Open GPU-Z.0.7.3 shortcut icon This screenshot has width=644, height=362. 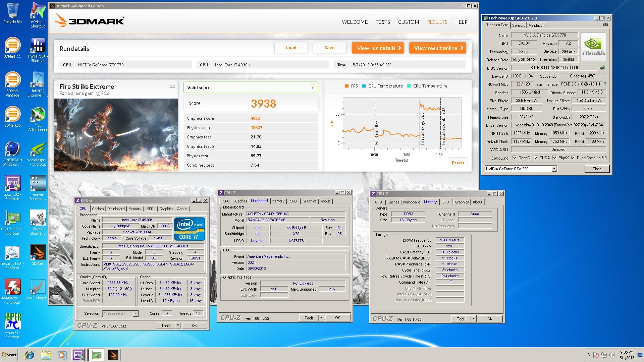12,223
